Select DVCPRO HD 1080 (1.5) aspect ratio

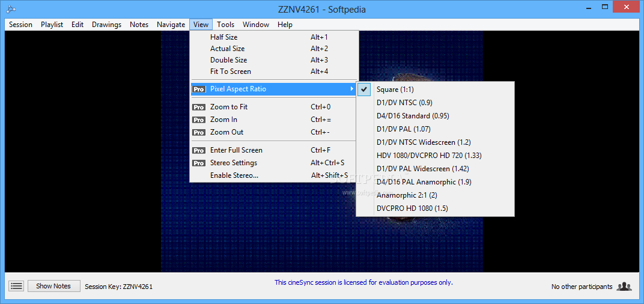(435, 208)
